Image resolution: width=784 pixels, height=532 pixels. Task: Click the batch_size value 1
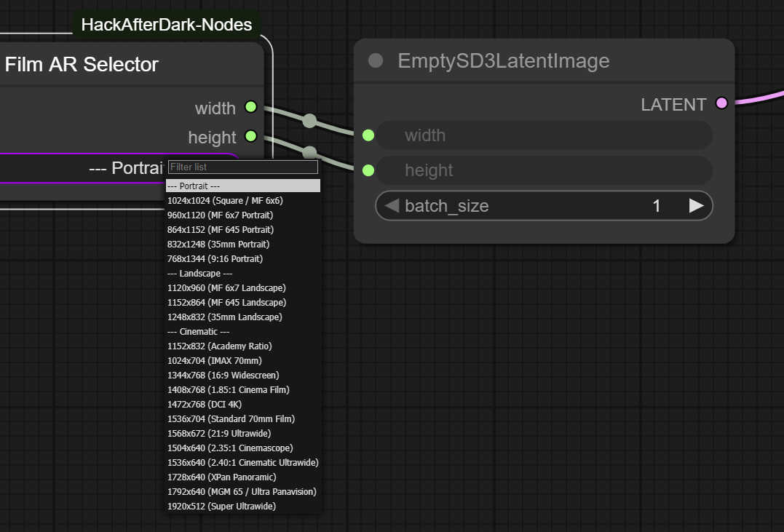tap(657, 206)
